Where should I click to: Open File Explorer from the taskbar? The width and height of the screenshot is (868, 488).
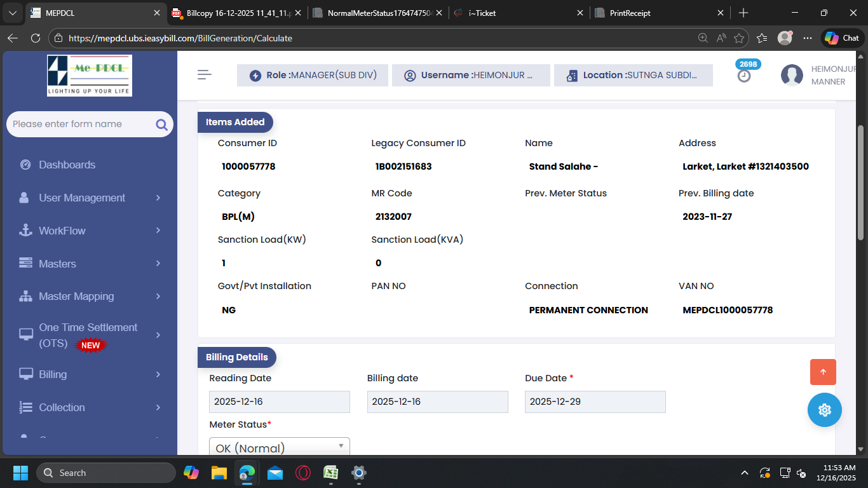(x=219, y=473)
